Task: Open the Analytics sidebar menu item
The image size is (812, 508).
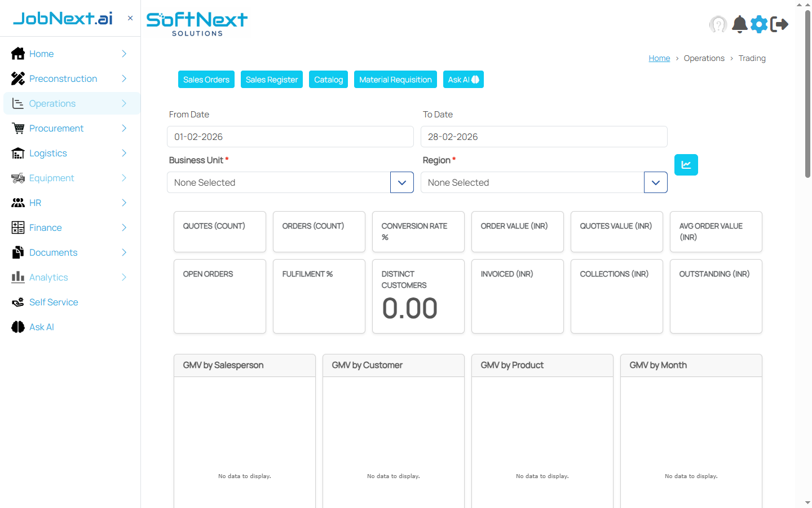Action: click(x=48, y=278)
